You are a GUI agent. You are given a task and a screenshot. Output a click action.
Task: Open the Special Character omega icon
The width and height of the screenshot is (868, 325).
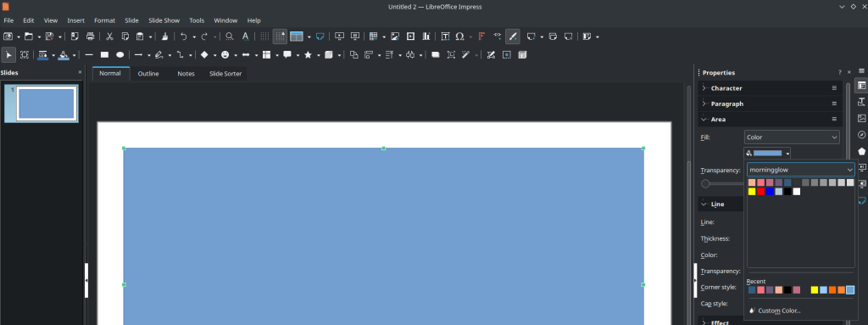coord(459,36)
